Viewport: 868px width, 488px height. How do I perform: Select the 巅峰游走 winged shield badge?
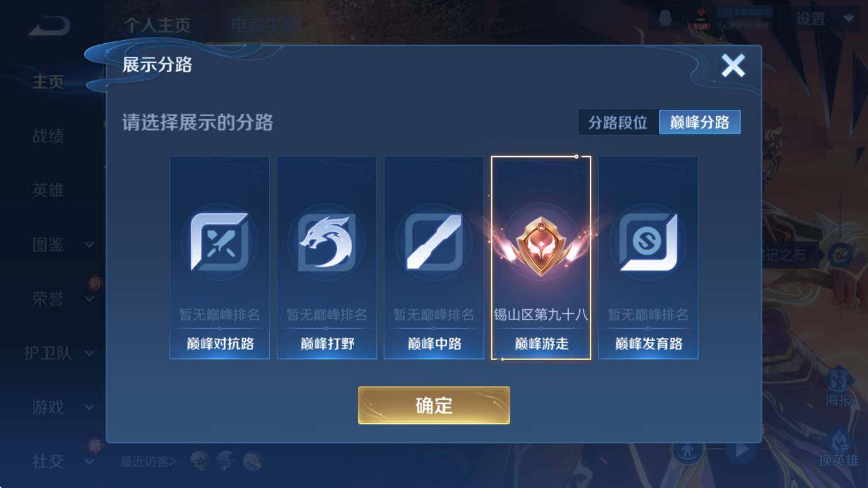(x=540, y=243)
